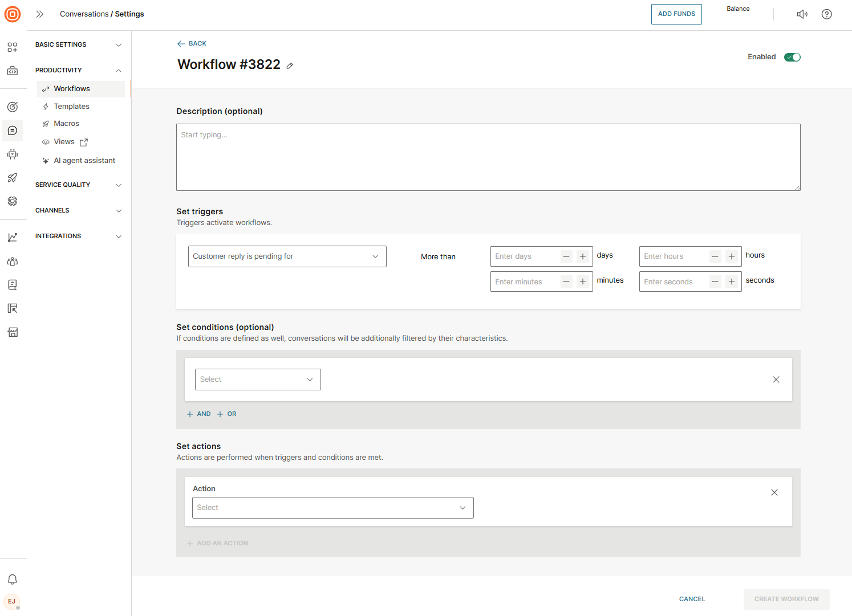Screen dimensions: 852x616
Task: Increase days with the plus stepper
Action: pos(582,256)
